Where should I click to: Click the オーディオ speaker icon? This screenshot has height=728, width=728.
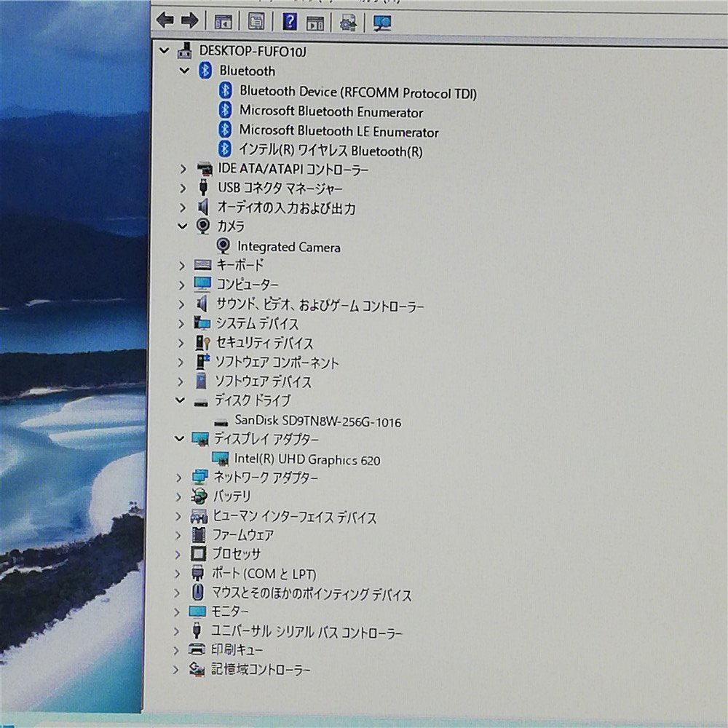point(203,207)
